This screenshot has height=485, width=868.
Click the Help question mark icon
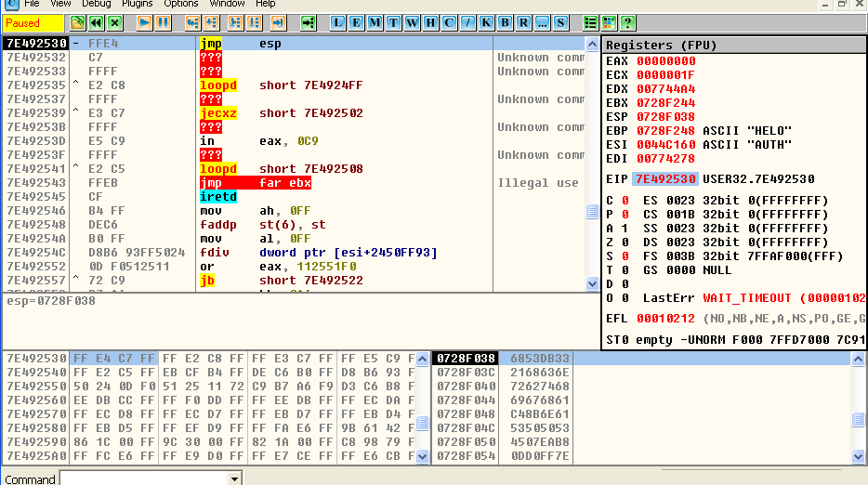(627, 22)
